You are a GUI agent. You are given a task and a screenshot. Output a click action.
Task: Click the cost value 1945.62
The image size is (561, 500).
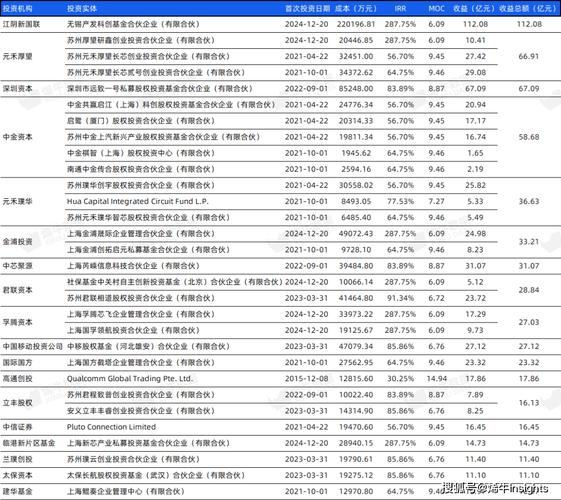(356, 153)
